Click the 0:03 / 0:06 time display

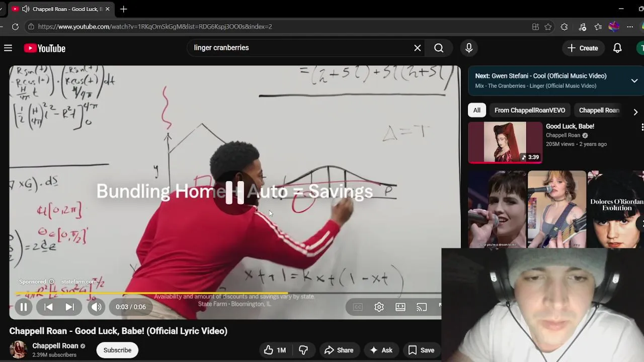point(131,307)
